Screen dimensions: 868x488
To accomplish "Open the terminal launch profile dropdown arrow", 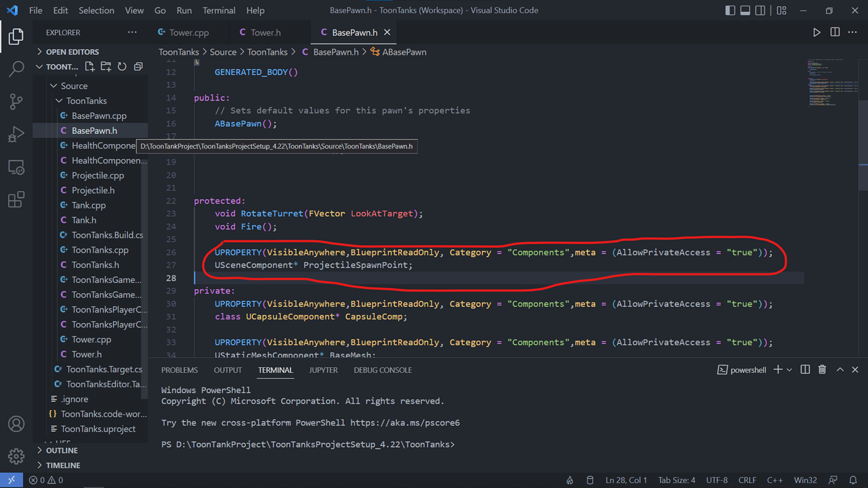I will pyautogui.click(x=789, y=370).
